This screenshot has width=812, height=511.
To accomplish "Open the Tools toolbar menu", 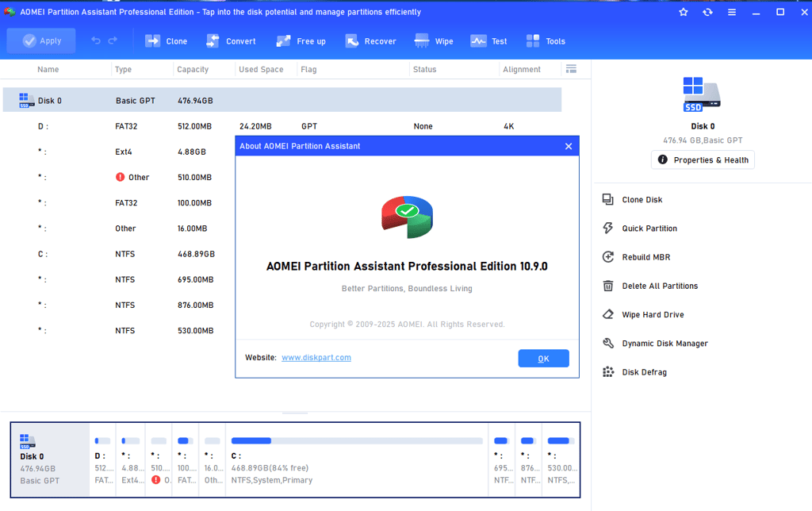I will pos(546,41).
